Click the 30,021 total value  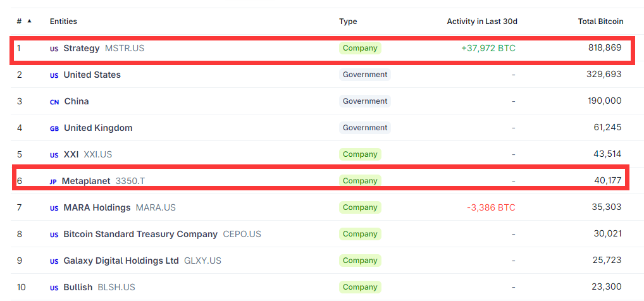(x=607, y=234)
